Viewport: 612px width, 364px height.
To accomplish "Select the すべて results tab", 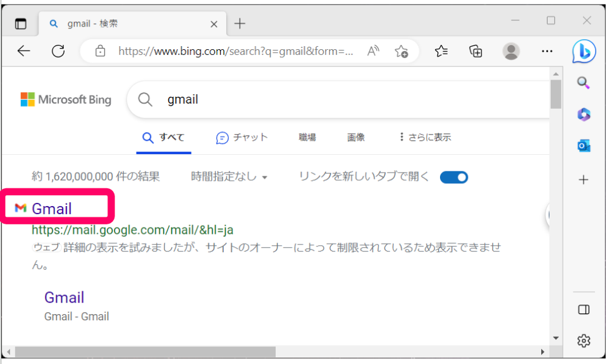I will [164, 137].
